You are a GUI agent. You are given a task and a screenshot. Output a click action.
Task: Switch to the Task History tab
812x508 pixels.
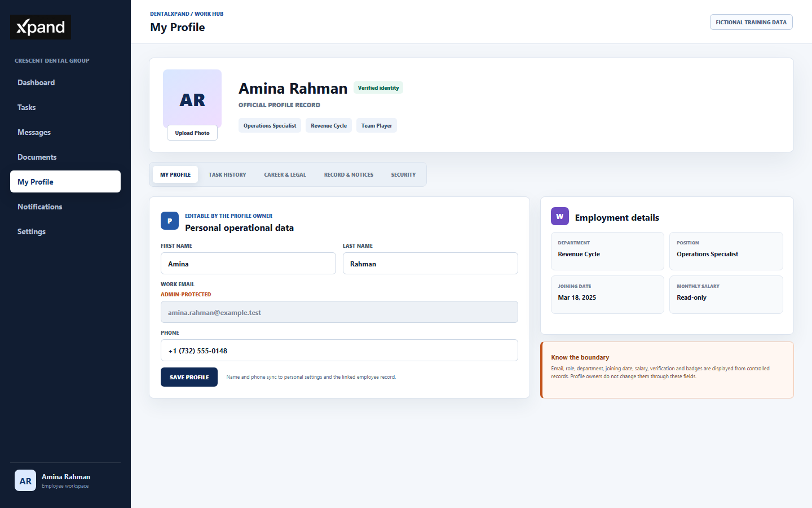227,174
